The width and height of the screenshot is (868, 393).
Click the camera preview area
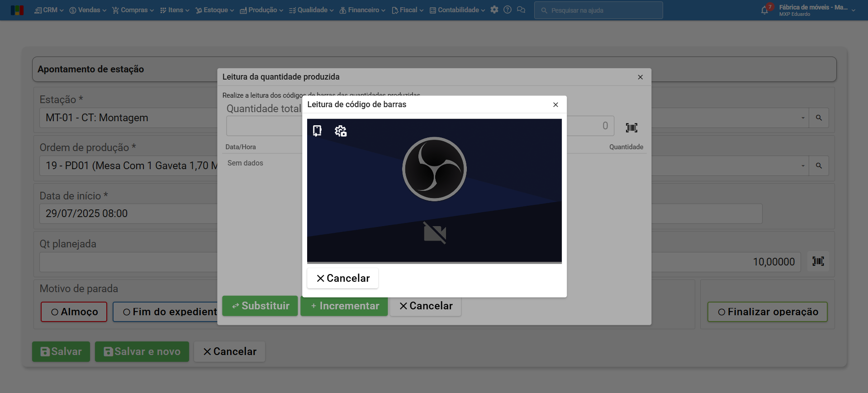434,191
